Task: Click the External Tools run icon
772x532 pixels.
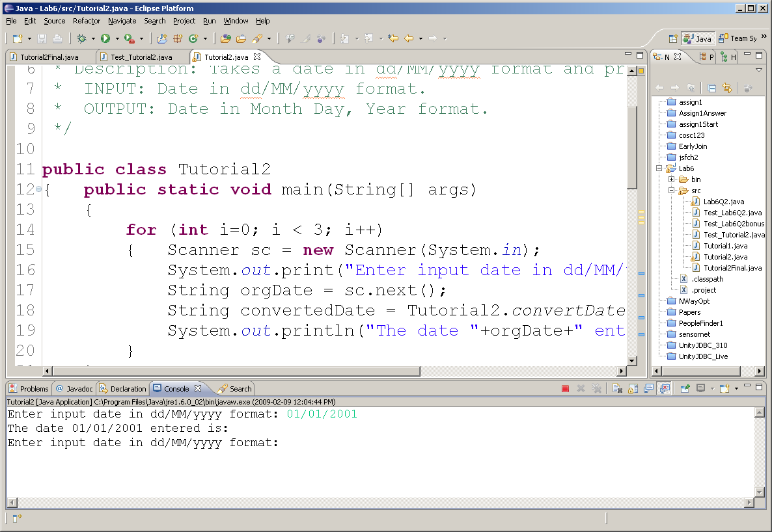Action: coord(129,38)
